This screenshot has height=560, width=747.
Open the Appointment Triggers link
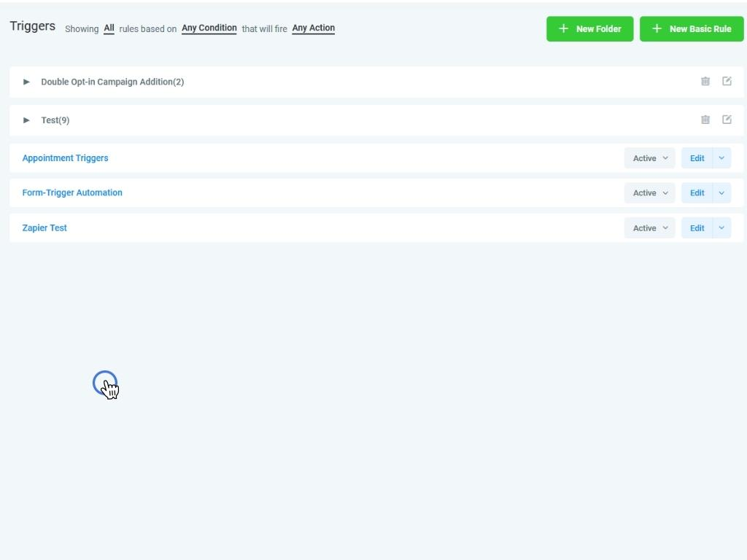[65, 158]
